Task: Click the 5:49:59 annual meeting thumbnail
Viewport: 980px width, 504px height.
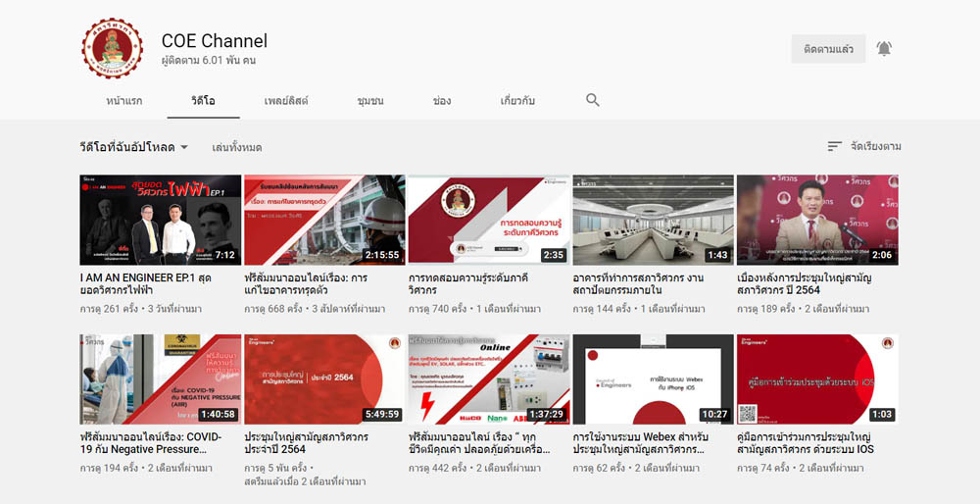Action: (x=324, y=379)
